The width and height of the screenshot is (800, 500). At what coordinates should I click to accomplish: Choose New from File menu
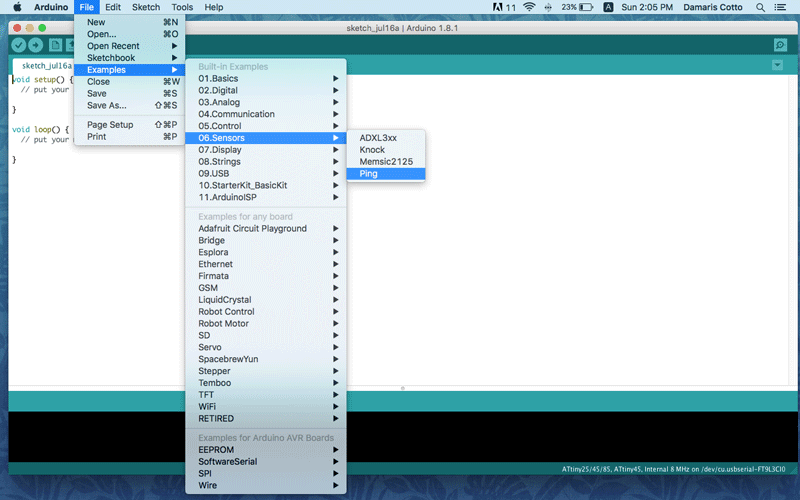130,22
